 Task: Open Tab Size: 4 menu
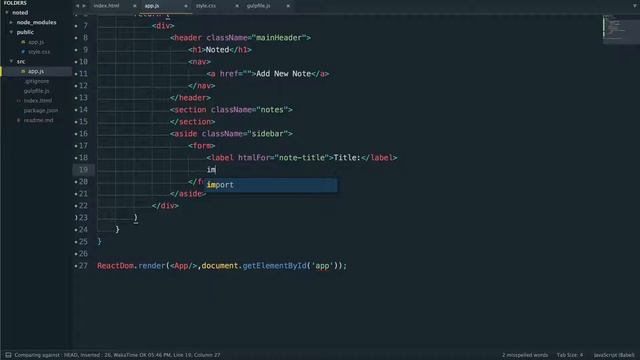coord(570,355)
